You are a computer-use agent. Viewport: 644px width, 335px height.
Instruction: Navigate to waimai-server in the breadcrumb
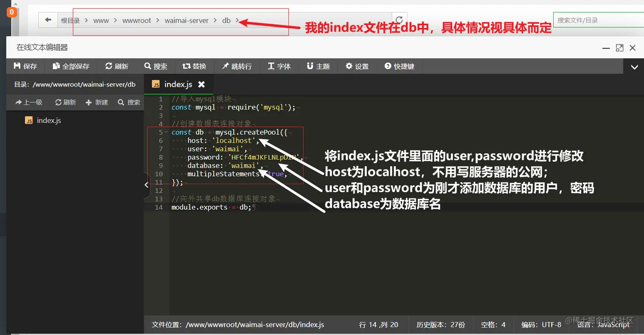click(187, 20)
